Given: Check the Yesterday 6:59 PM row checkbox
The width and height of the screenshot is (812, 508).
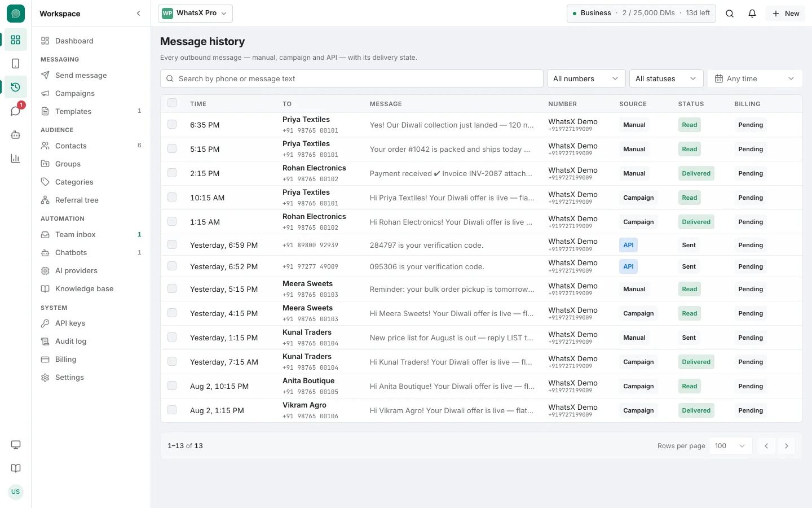Looking at the screenshot, I should coord(172,244).
